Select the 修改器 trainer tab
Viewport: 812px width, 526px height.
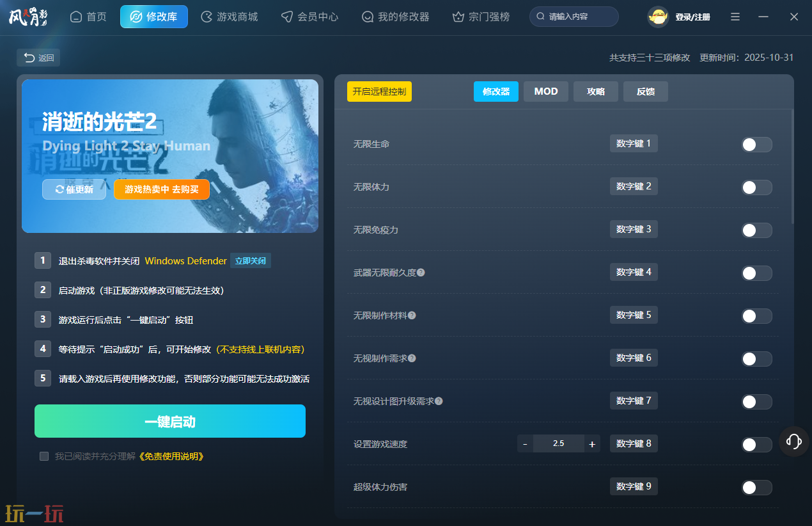(496, 92)
